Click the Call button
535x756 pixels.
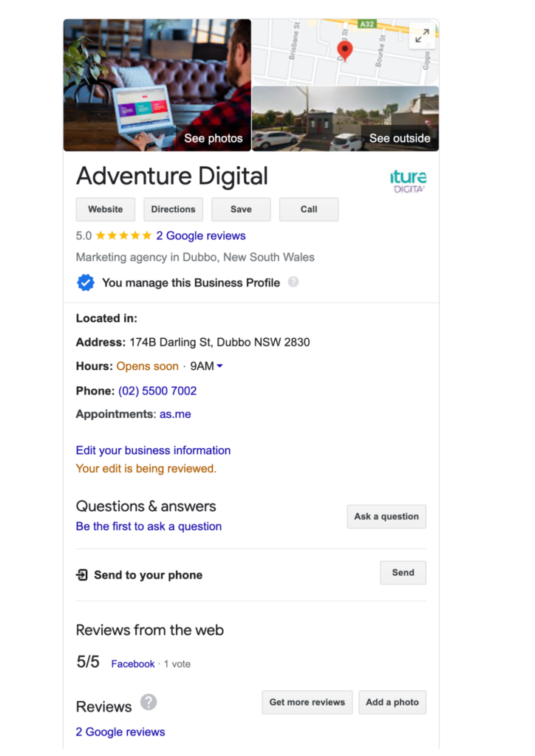[309, 209]
